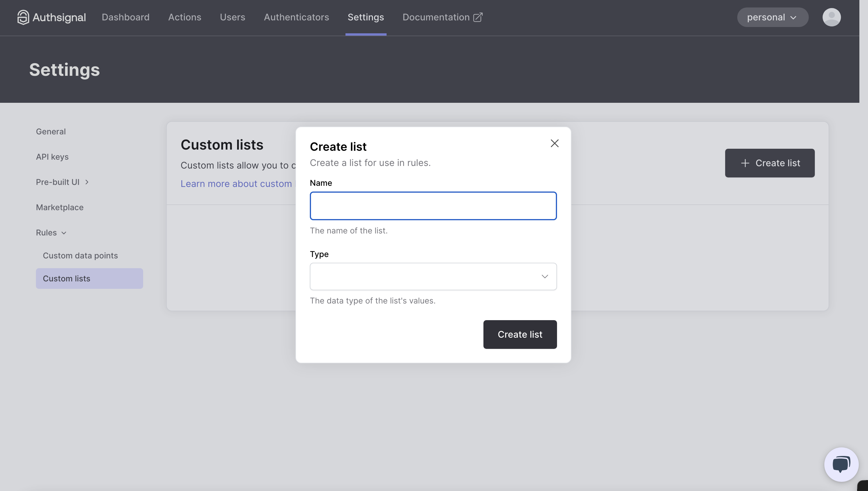Open Custom data points sidebar item
Image resolution: width=868 pixels, height=491 pixels.
80,256
